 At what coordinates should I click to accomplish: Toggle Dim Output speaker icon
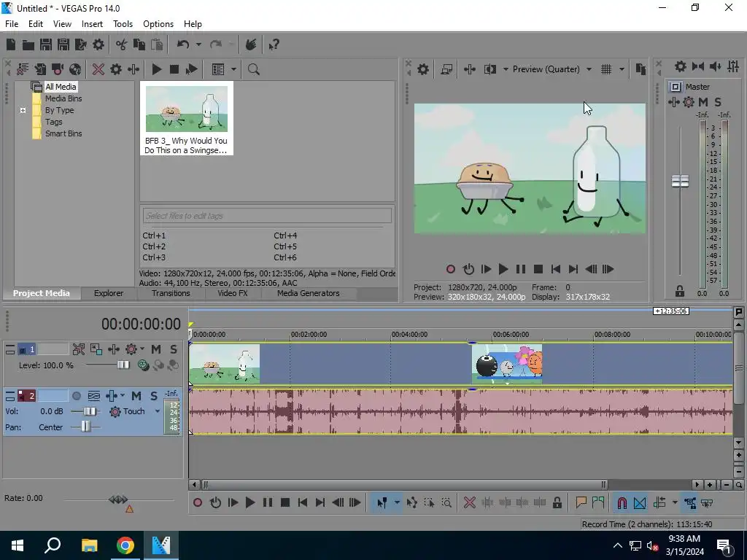tap(716, 66)
